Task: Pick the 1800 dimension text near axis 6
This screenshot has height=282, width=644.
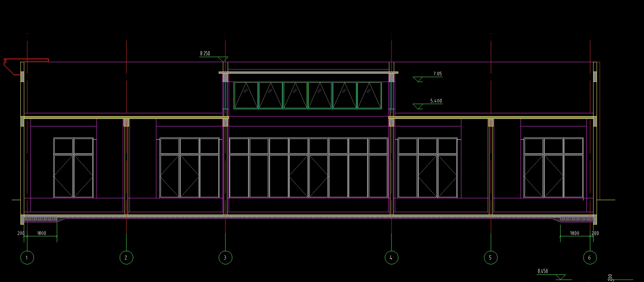Action: [574, 233]
